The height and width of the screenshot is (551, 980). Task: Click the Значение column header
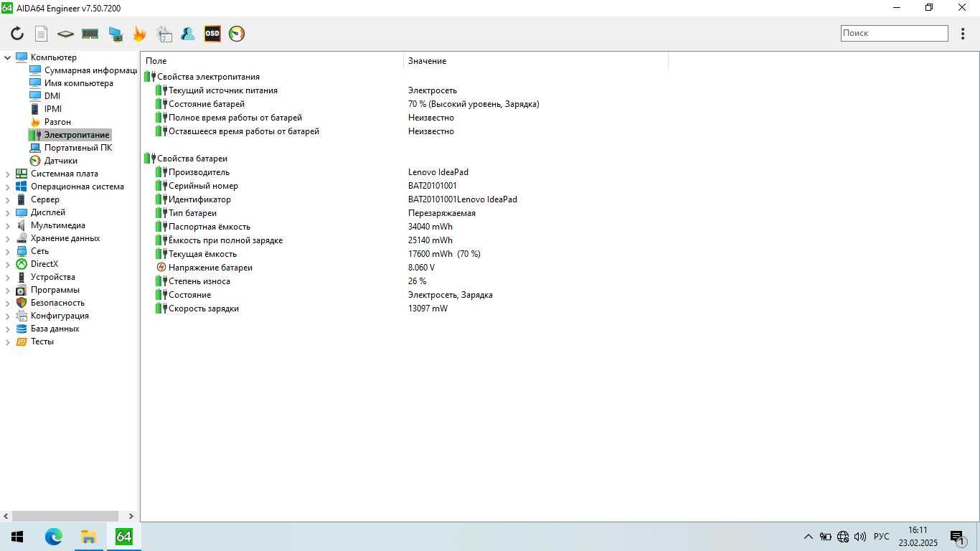[536, 61]
